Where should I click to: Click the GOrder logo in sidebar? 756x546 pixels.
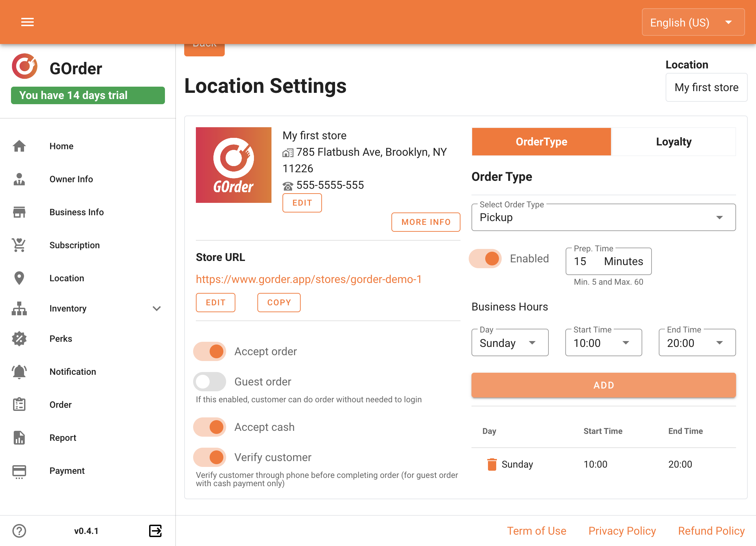(25, 66)
